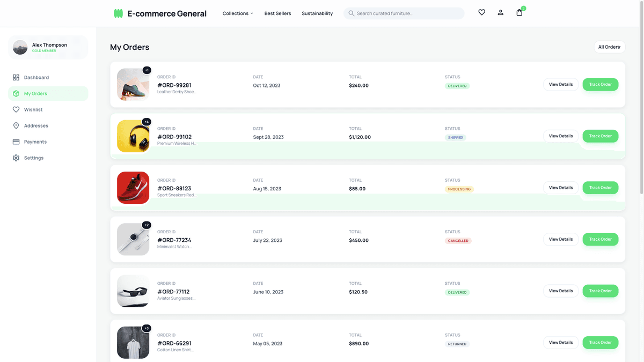Image resolution: width=644 pixels, height=362 pixels.
Task: Click the E-commerce General logo icon
Action: pyautogui.click(x=118, y=12)
